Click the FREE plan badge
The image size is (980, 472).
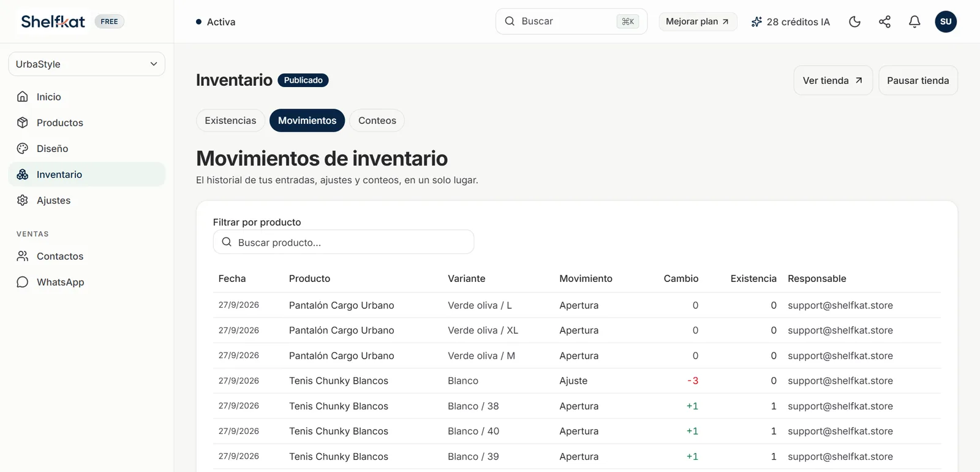click(x=110, y=21)
